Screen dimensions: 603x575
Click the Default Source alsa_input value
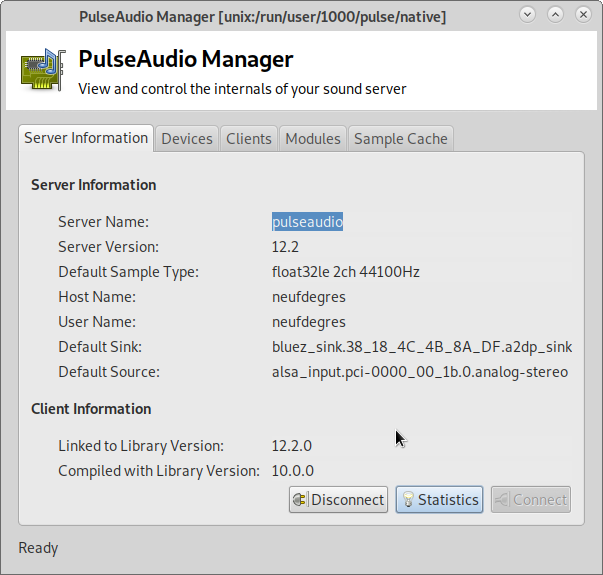click(x=420, y=372)
